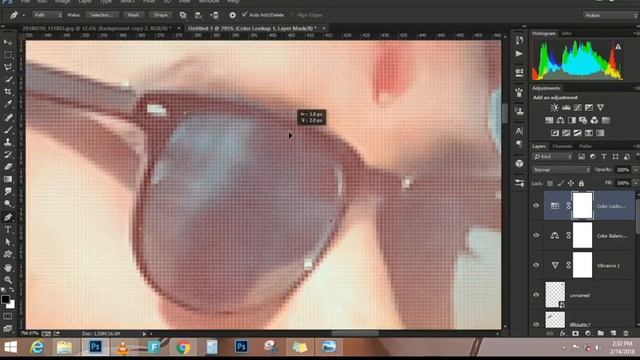The height and width of the screenshot is (360, 640).
Task: Open the Fill slider dropdown arrow
Action: click(636, 183)
